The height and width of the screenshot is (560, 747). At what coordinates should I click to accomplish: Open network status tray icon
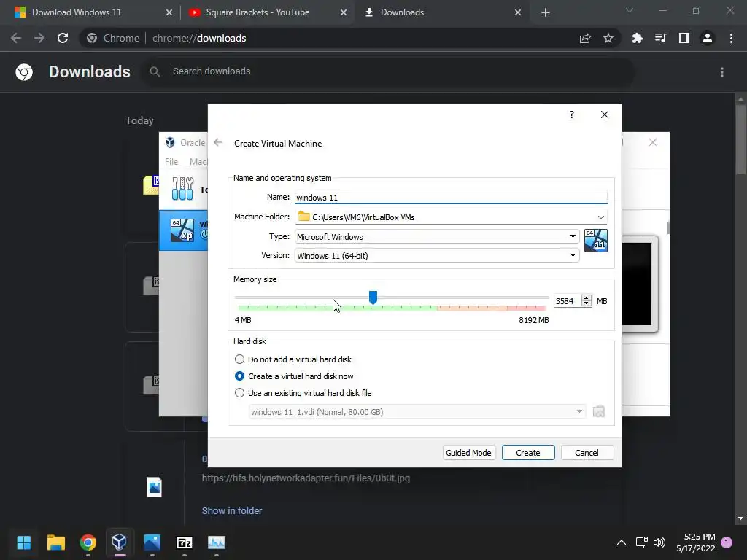click(641, 542)
